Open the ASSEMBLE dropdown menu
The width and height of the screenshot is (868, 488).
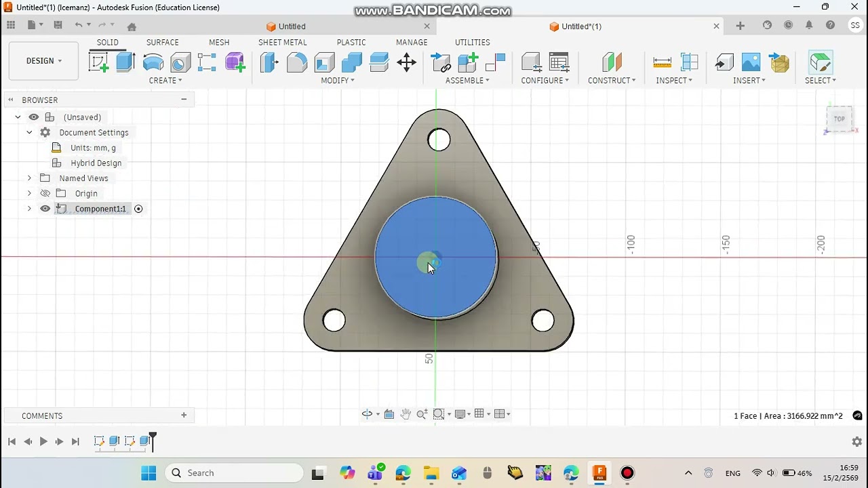point(467,81)
